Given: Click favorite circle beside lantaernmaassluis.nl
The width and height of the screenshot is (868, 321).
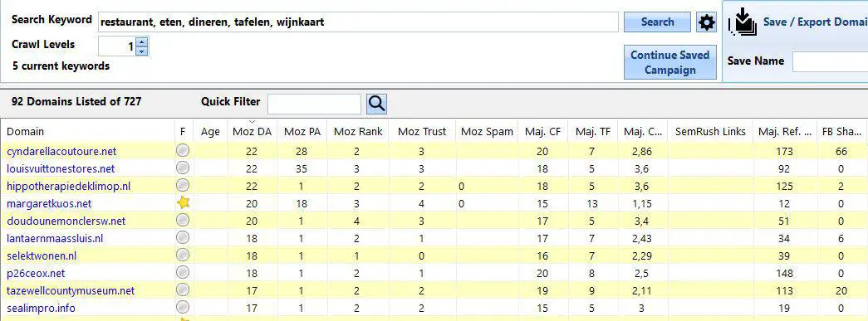Looking at the screenshot, I should (x=183, y=237).
